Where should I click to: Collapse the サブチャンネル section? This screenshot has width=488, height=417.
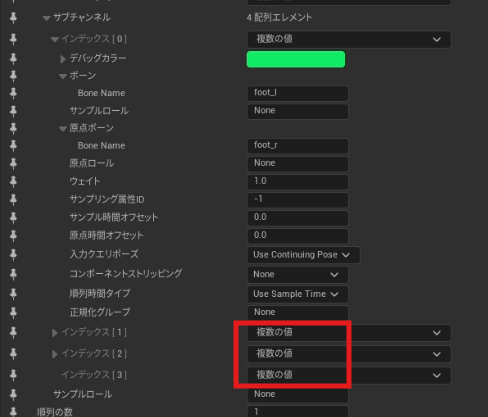(x=46, y=18)
